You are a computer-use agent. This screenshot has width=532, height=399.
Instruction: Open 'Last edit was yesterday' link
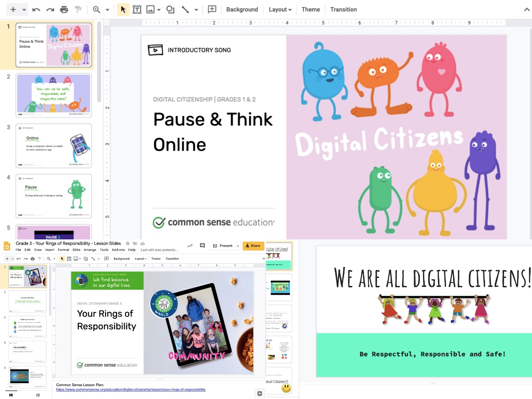[x=159, y=250]
